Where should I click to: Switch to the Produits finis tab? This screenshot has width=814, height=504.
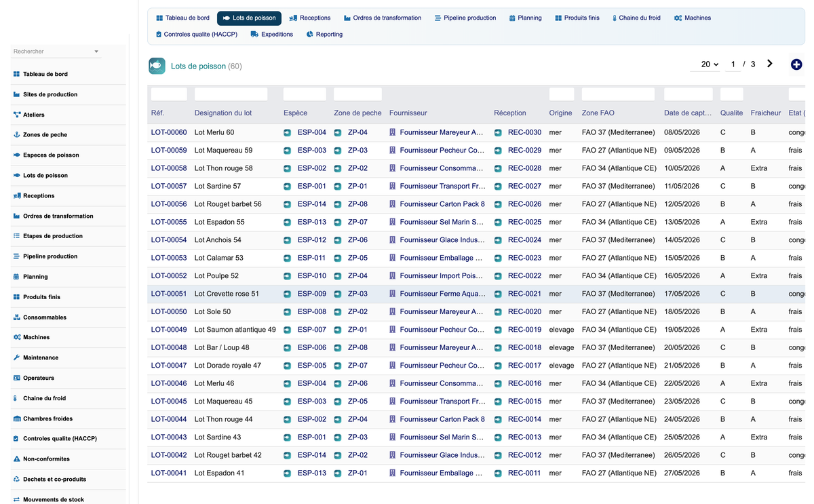577,18
